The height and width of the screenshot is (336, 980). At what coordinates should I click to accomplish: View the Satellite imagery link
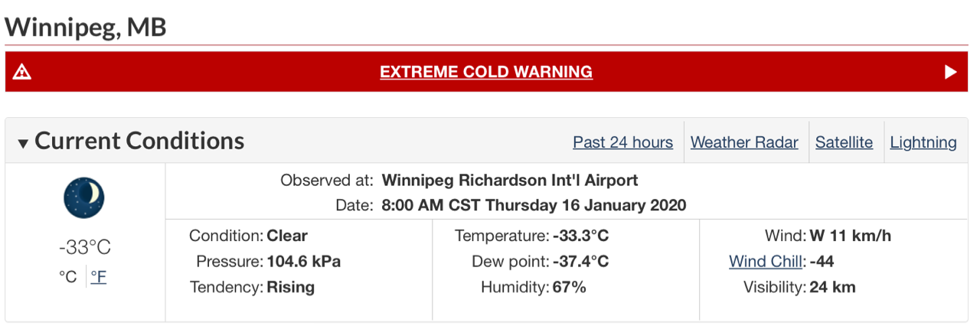click(x=844, y=142)
